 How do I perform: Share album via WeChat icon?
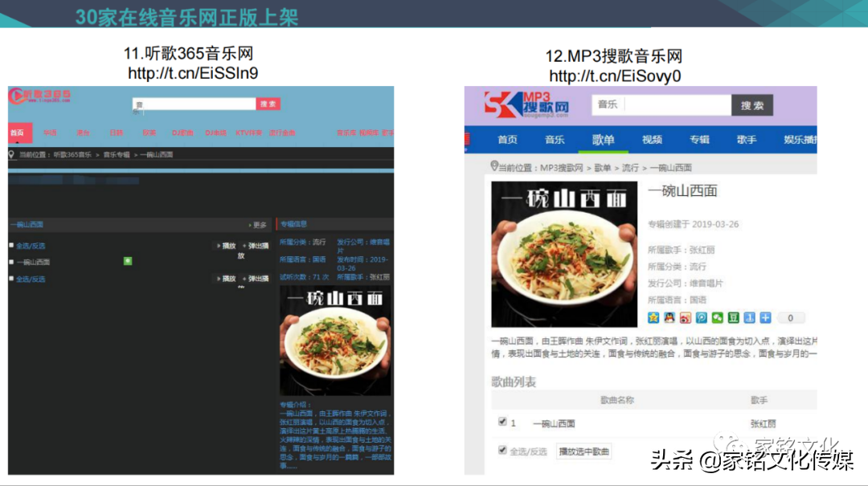(716, 318)
